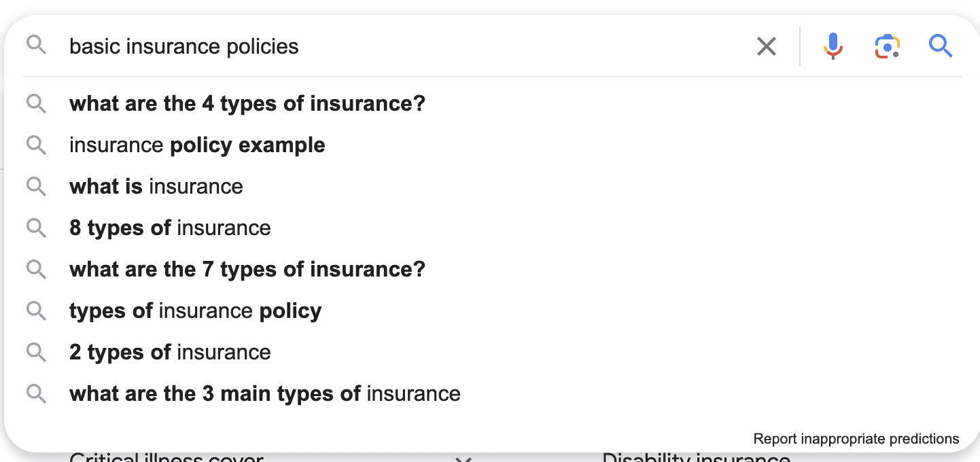Screen dimensions: 980x462
Task: Click into the "basic insurance policies" search field
Action: coord(408,46)
